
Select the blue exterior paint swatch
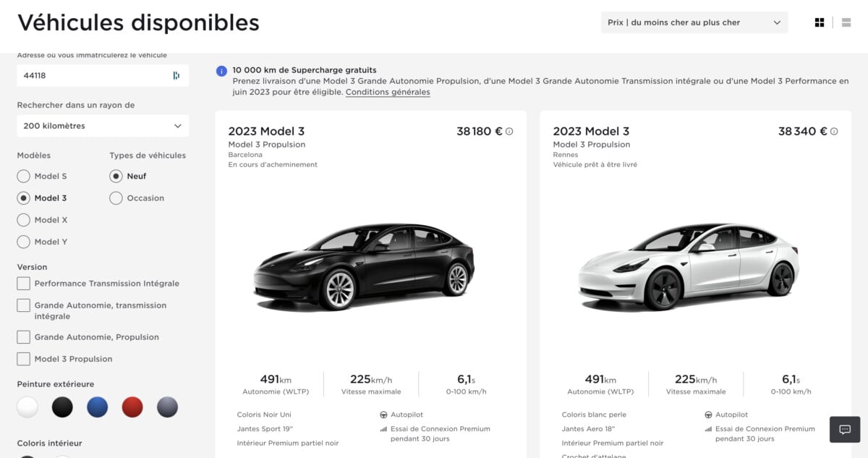(x=97, y=407)
